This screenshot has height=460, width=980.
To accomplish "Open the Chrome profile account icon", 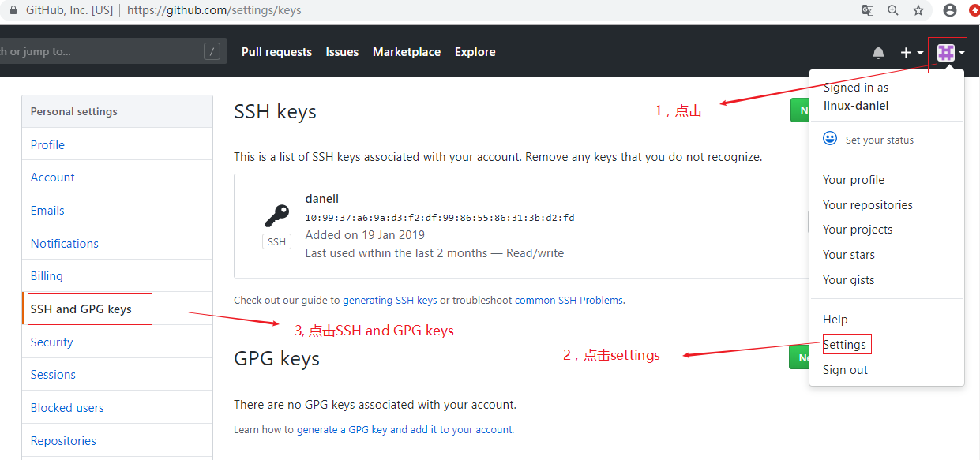I will tap(950, 10).
